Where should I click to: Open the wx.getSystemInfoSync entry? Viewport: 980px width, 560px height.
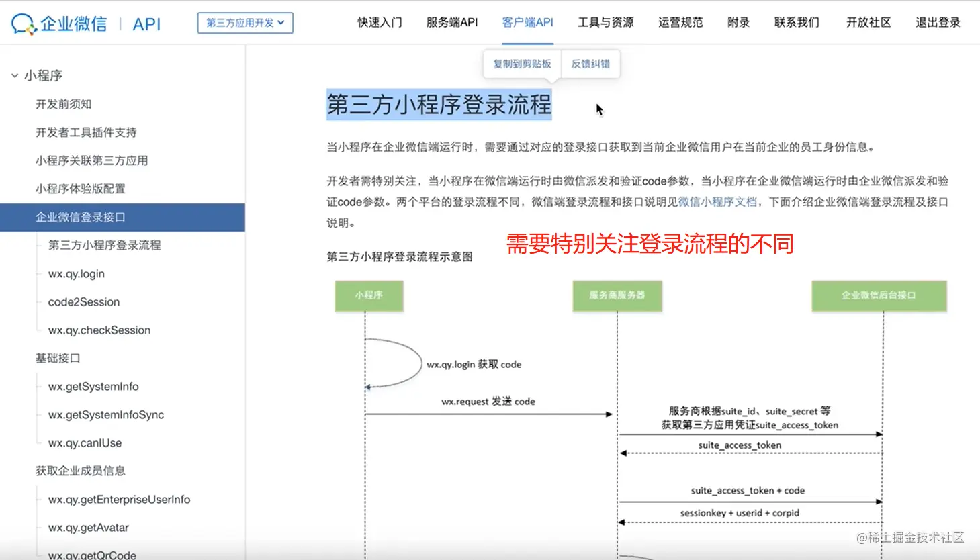[x=106, y=415]
